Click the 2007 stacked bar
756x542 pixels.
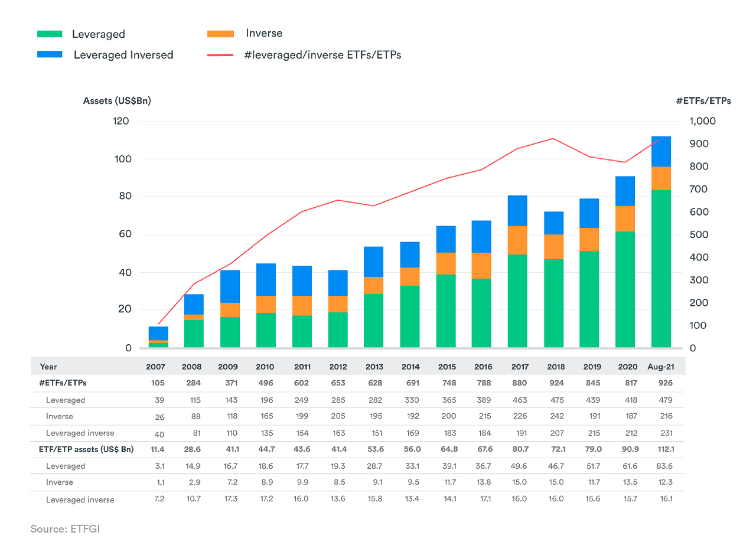click(158, 337)
